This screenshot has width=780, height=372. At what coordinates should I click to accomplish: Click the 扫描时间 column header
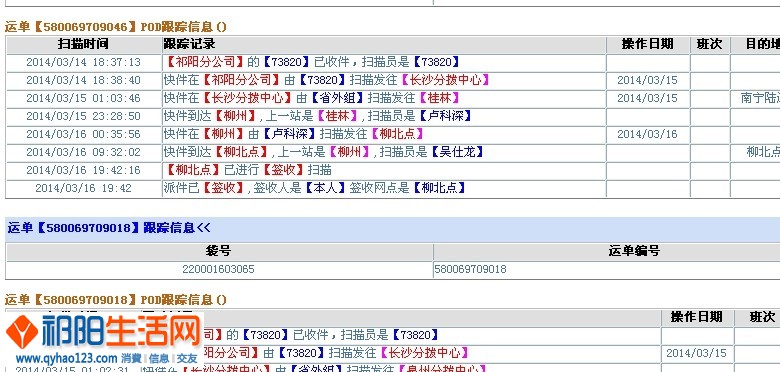tap(84, 44)
